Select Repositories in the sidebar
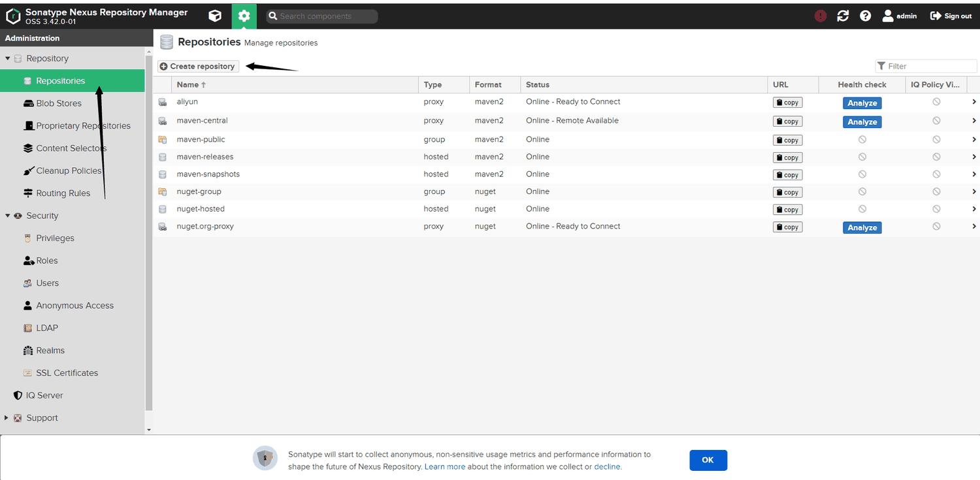This screenshot has width=980, height=480. tap(72, 81)
